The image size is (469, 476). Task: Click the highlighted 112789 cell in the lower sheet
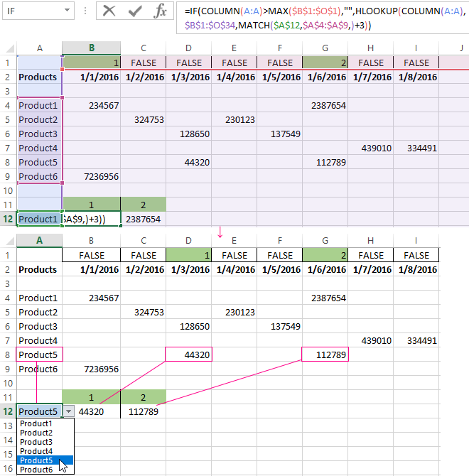(325, 355)
